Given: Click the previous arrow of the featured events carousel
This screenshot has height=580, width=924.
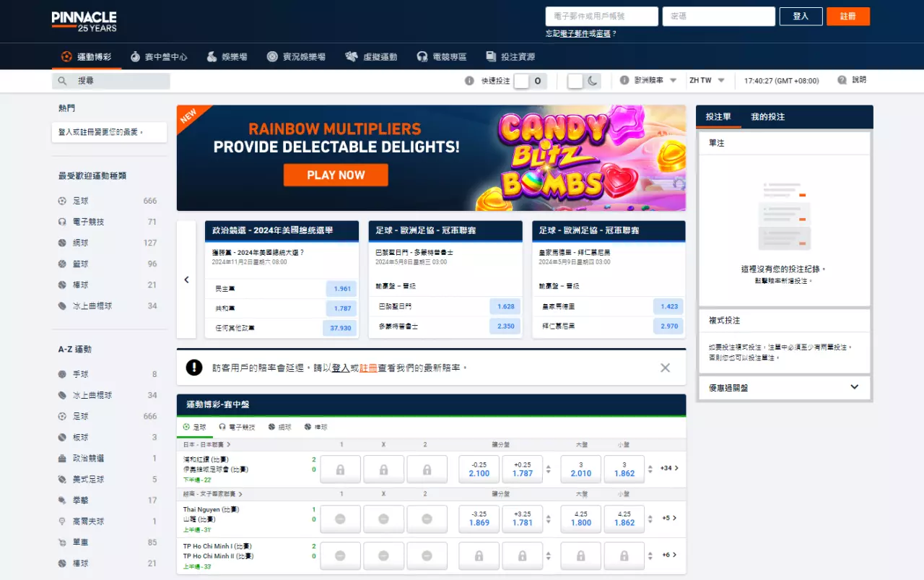Looking at the screenshot, I should pyautogui.click(x=186, y=280).
